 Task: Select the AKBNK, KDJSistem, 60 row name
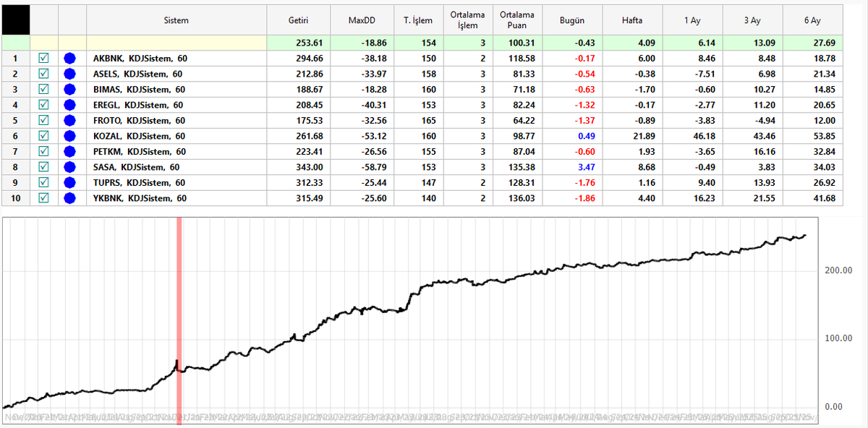(x=139, y=58)
